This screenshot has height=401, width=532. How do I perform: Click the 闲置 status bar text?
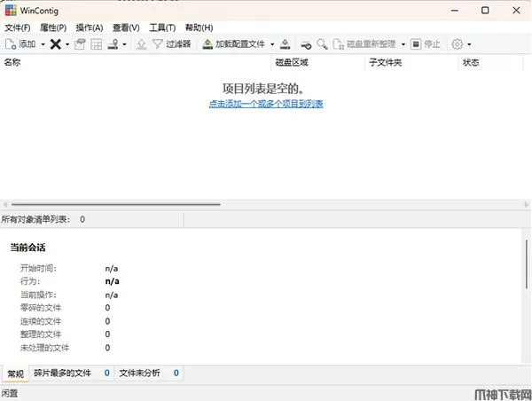coord(10,394)
